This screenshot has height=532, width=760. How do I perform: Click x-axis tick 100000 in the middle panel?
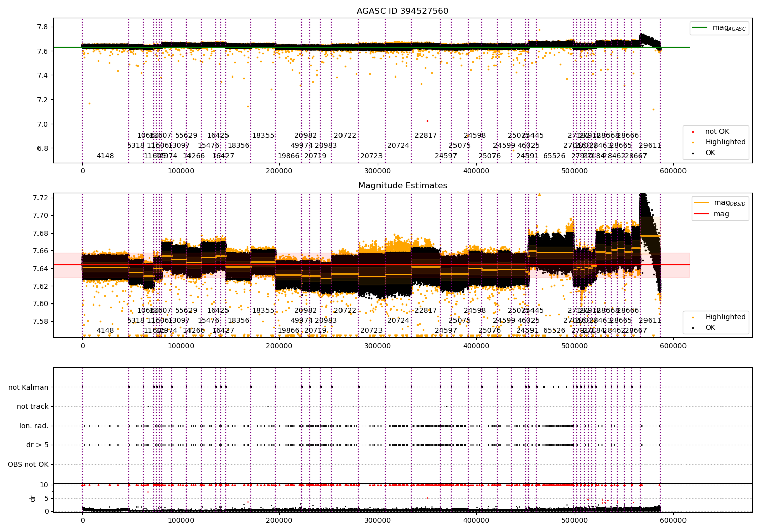pyautogui.click(x=181, y=346)
